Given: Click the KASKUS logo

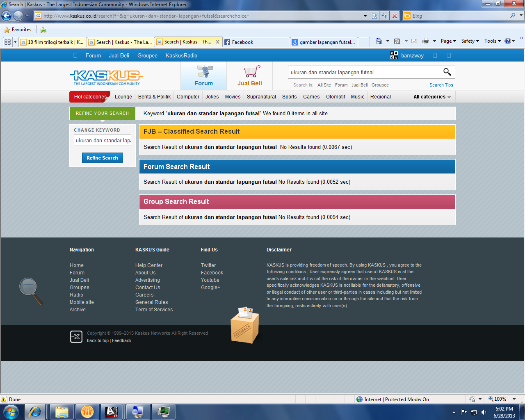Looking at the screenshot, I should click(x=107, y=77).
